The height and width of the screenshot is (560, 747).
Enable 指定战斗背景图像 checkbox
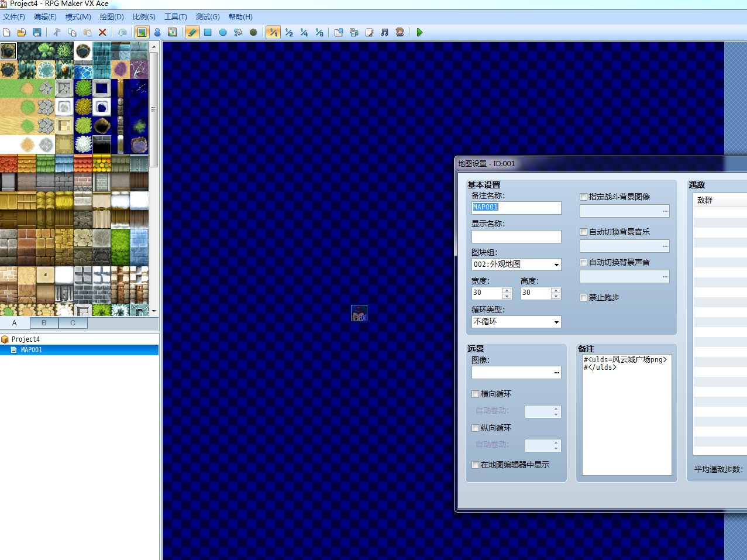583,197
